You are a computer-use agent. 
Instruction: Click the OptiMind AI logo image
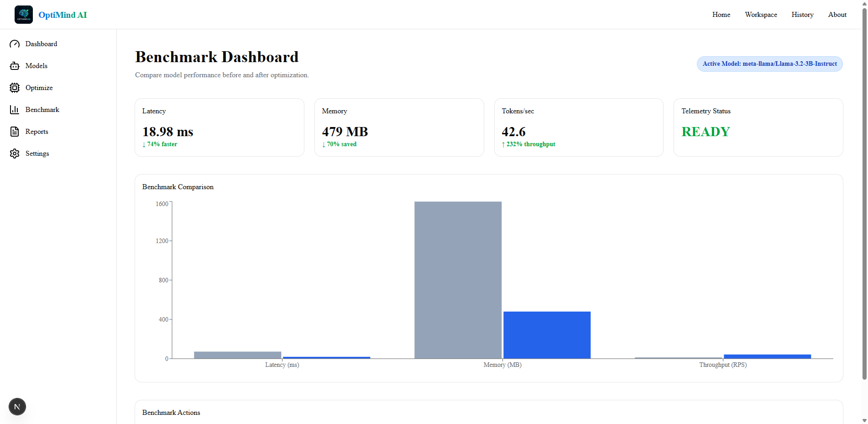click(24, 15)
